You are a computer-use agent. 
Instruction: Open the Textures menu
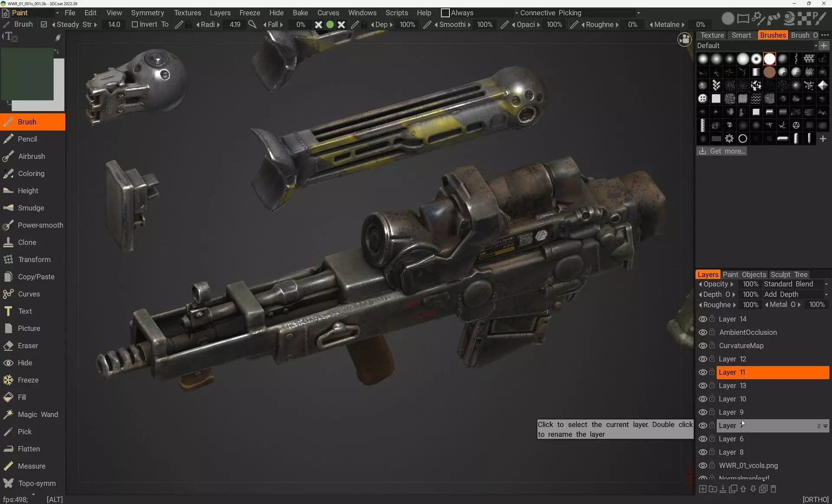187,13
